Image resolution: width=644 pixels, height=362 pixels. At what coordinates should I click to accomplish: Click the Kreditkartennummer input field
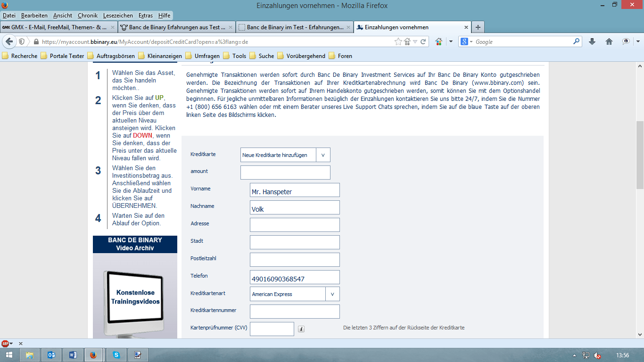(x=295, y=312)
